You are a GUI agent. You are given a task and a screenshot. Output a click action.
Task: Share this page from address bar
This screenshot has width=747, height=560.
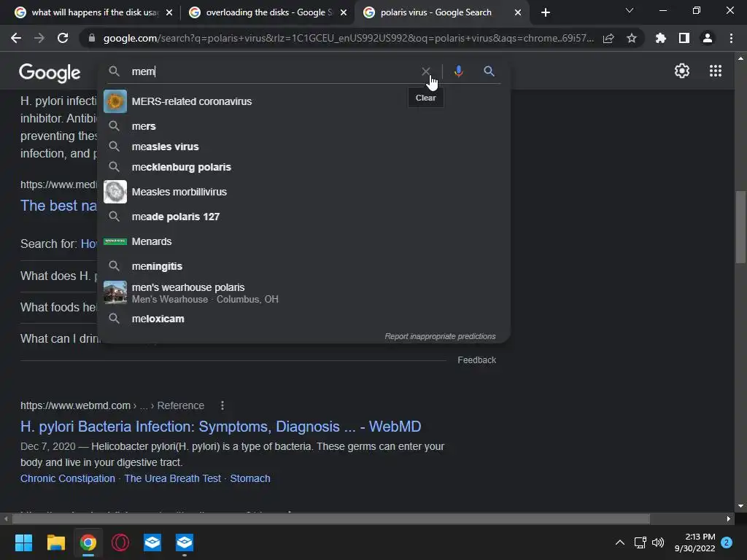(x=608, y=38)
